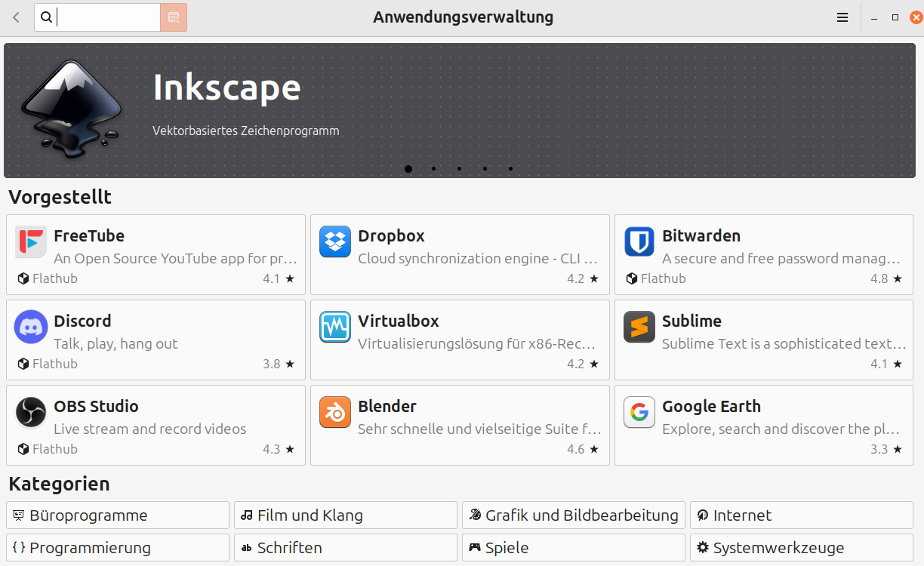Click the Virtualbox description text
The image size is (924, 566).
coord(476,344)
